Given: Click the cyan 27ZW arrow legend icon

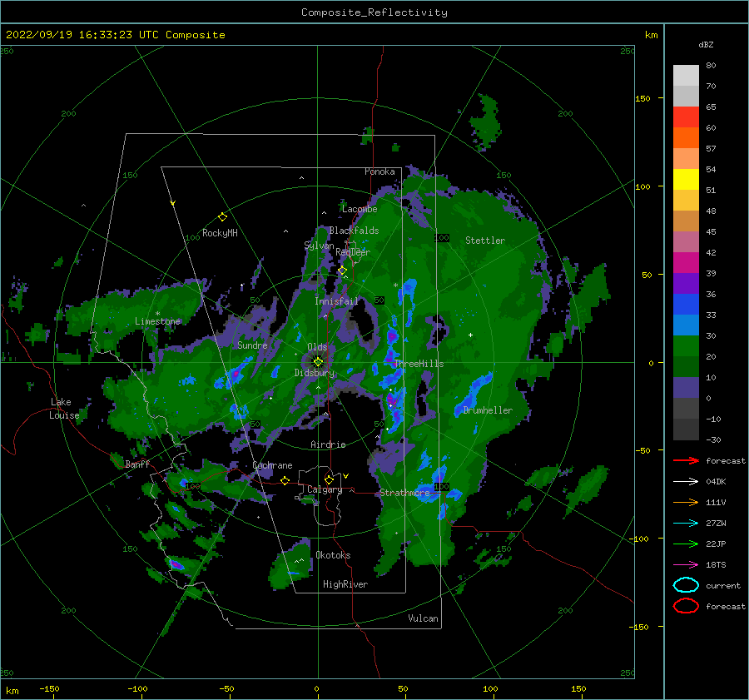Looking at the screenshot, I should click(686, 524).
